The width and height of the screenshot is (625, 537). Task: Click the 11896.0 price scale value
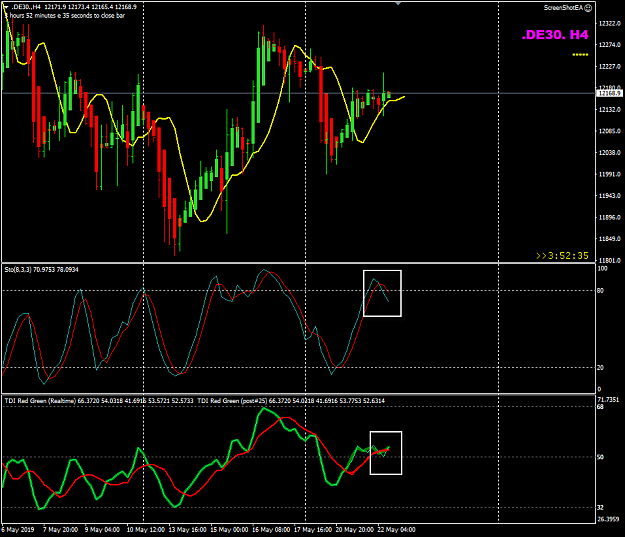[x=609, y=217]
